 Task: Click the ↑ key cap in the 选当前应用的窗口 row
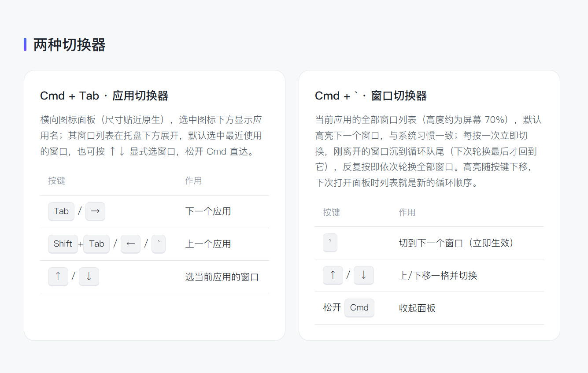click(x=58, y=277)
